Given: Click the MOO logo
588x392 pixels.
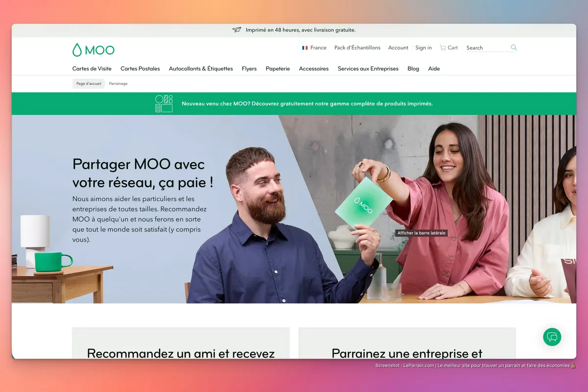Looking at the screenshot, I should [x=94, y=50].
